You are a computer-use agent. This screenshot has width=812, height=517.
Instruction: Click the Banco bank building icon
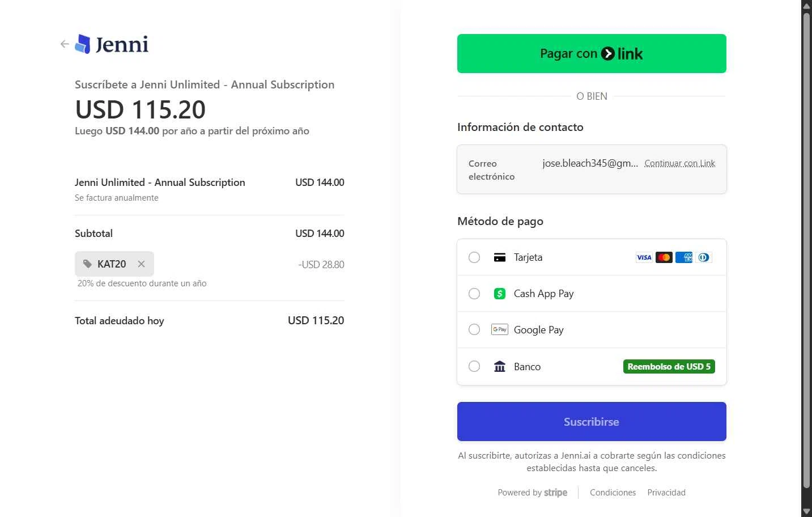(x=499, y=367)
